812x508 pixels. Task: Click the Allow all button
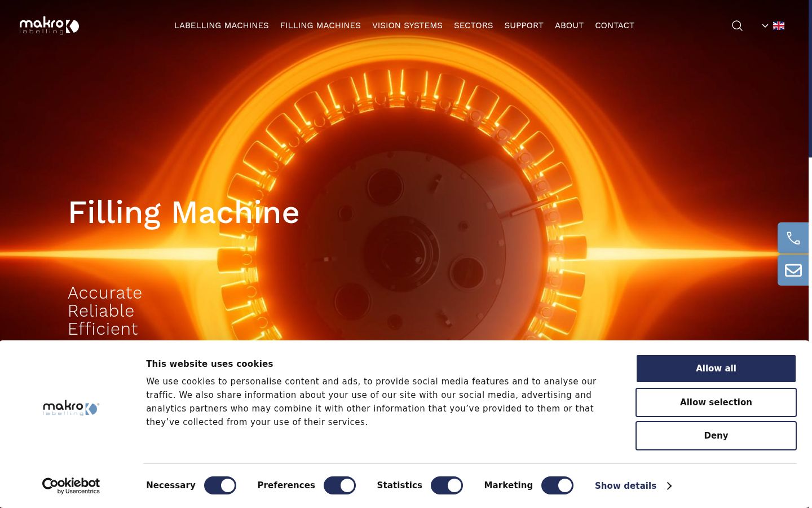pos(716,369)
